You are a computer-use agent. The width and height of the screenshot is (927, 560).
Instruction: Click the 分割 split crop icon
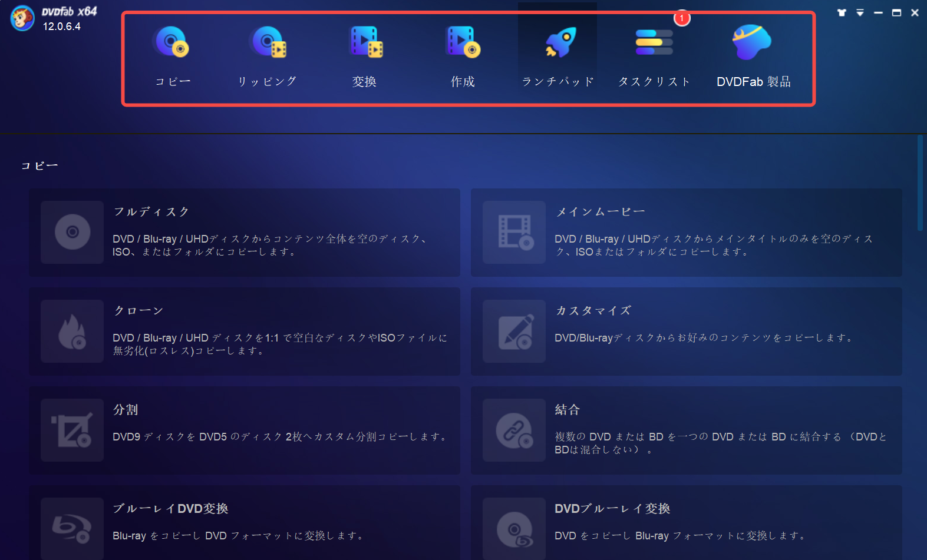[x=72, y=430]
